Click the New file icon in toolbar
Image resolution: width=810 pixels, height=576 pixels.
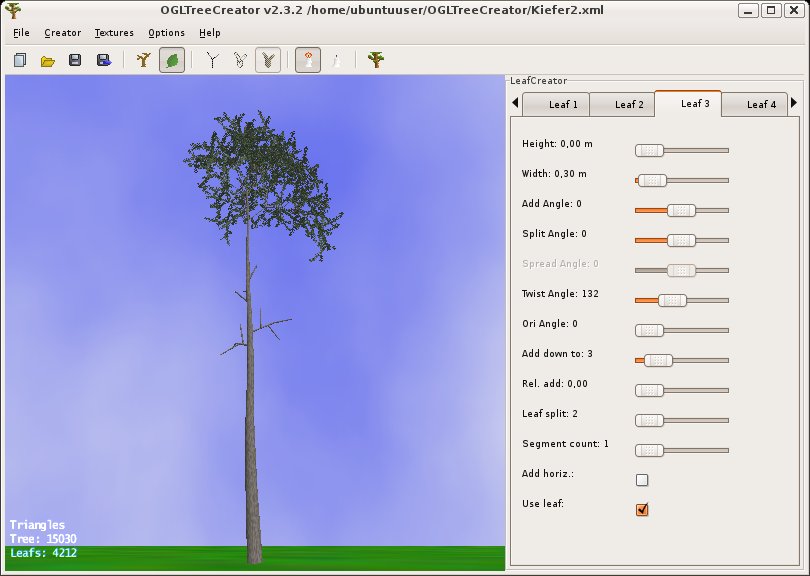19,60
